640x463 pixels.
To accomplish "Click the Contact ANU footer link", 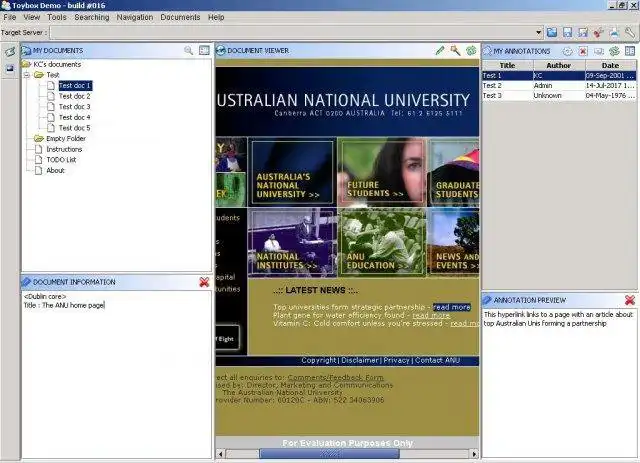I will tap(437, 360).
